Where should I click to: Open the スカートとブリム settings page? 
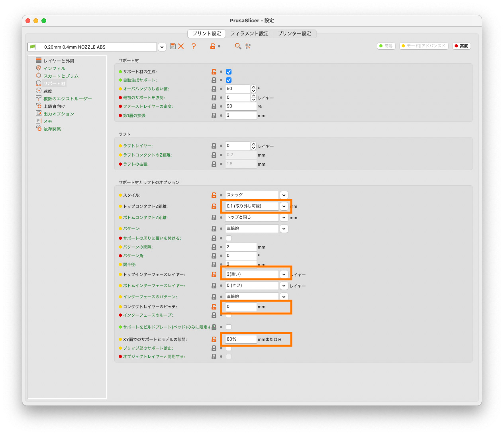coord(61,76)
